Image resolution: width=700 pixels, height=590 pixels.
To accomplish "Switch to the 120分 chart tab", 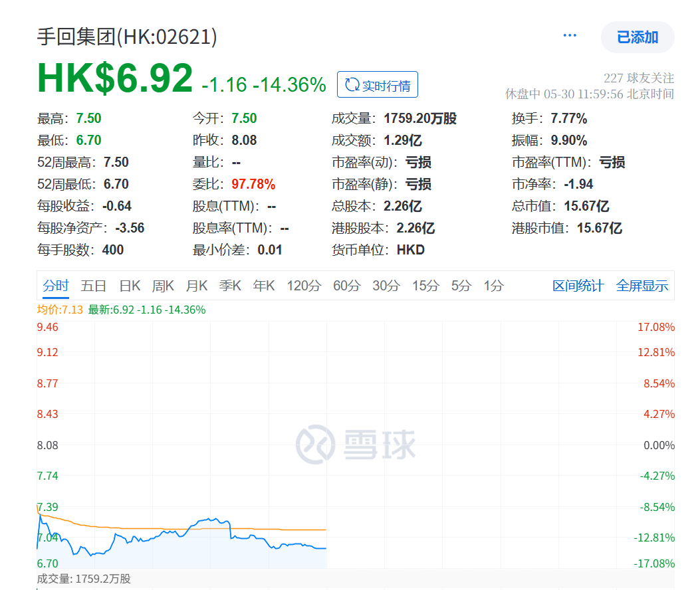I will pyautogui.click(x=304, y=286).
